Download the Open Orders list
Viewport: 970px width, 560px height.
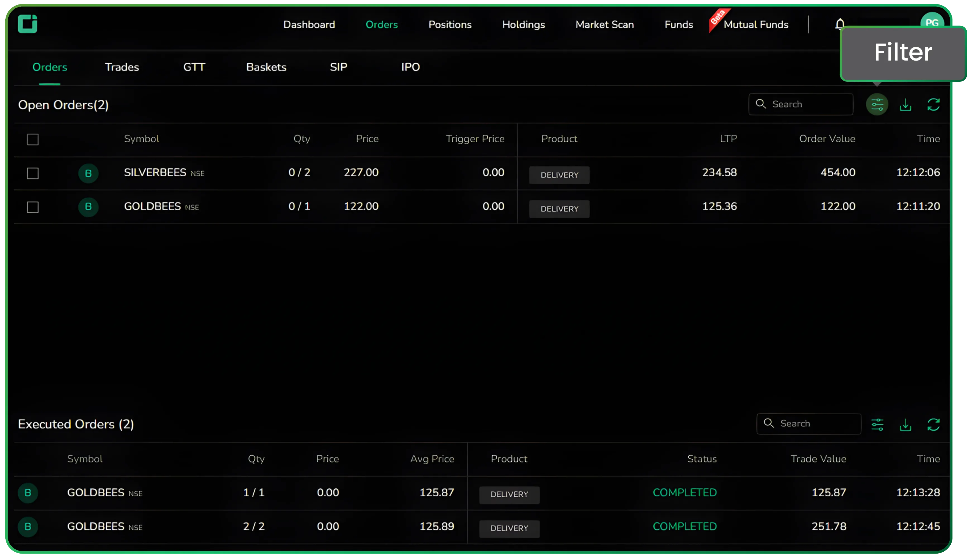[905, 104]
